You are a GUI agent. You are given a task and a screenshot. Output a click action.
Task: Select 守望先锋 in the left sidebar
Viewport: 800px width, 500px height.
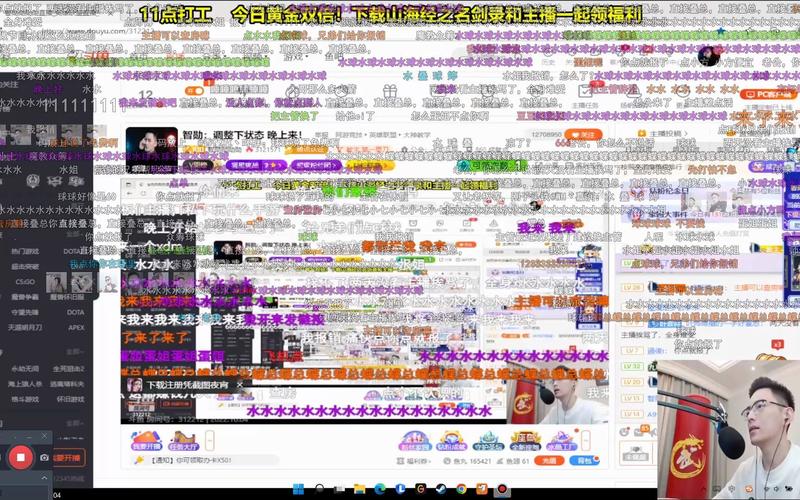coord(25,312)
